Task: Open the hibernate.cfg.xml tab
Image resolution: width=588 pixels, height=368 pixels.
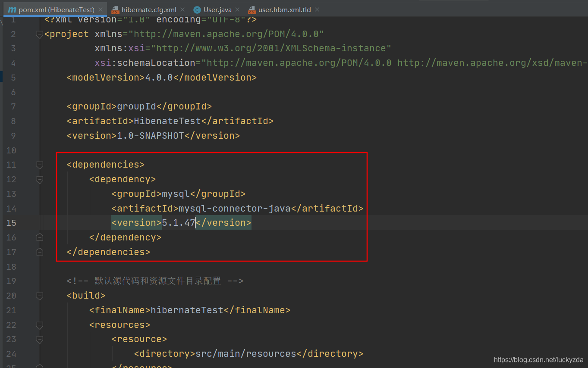Action: coord(149,9)
